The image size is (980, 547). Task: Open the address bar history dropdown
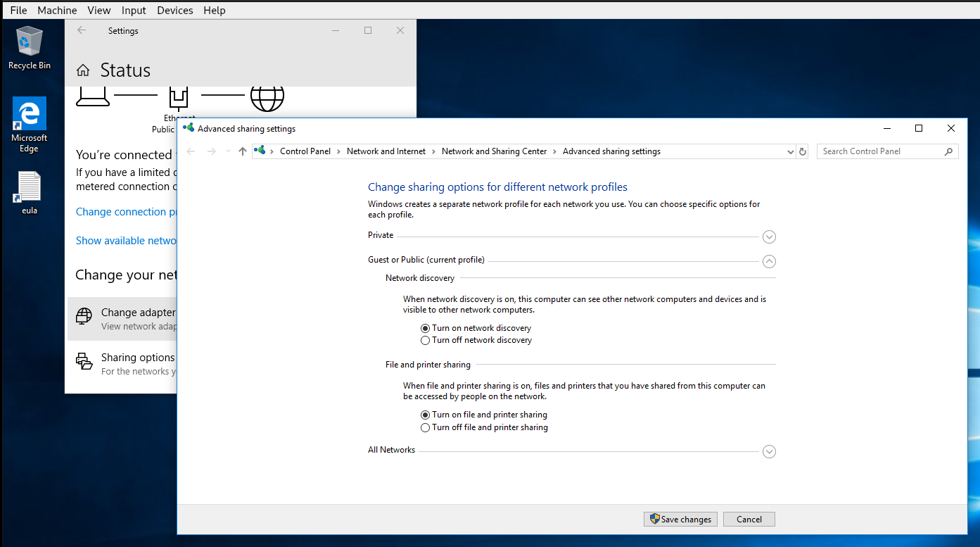click(790, 151)
